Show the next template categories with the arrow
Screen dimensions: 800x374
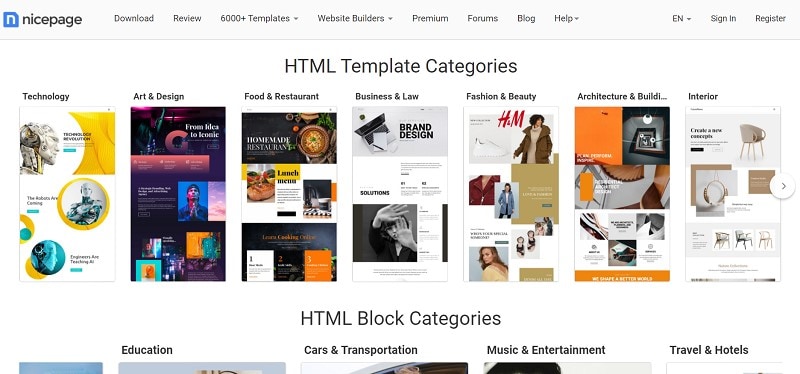click(783, 186)
